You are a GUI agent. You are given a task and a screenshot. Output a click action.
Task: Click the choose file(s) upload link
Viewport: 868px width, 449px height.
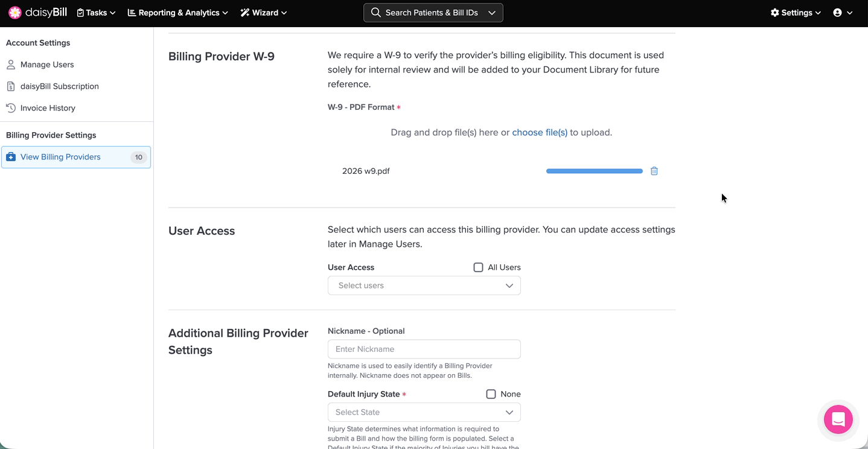click(x=539, y=133)
